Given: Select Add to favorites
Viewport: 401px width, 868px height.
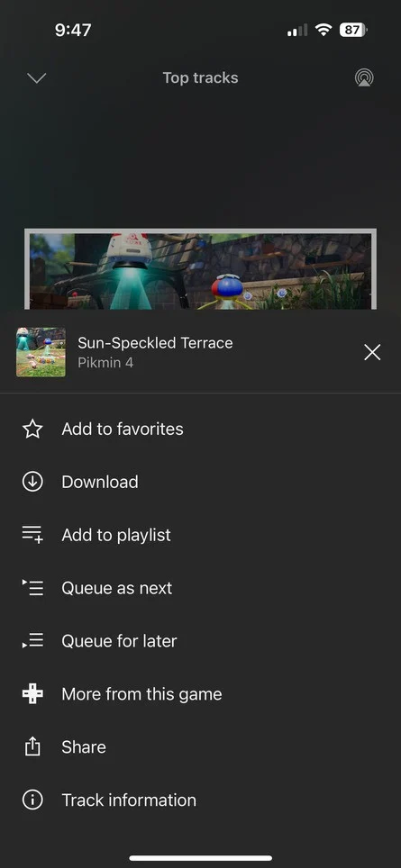Looking at the screenshot, I should pyautogui.click(x=123, y=429).
